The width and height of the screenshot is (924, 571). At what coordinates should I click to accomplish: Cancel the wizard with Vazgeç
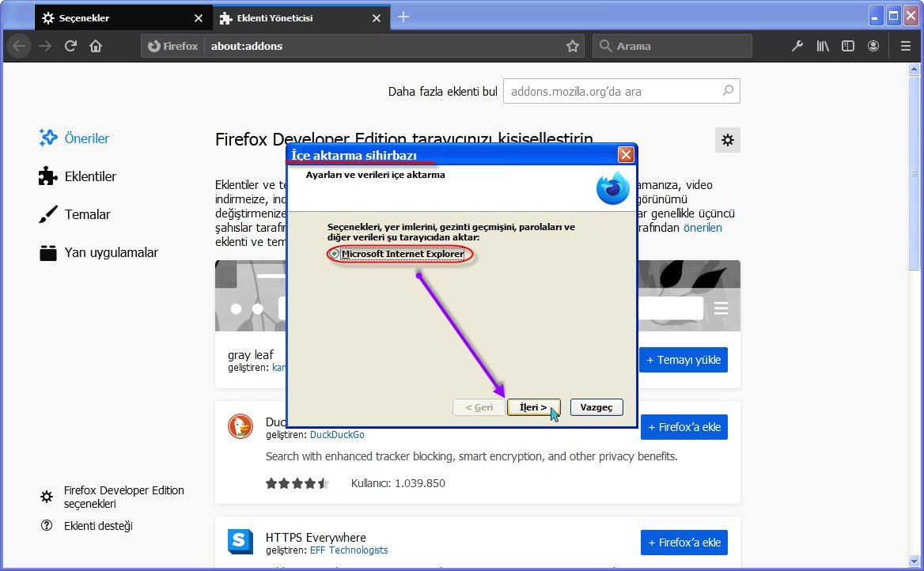pos(596,407)
